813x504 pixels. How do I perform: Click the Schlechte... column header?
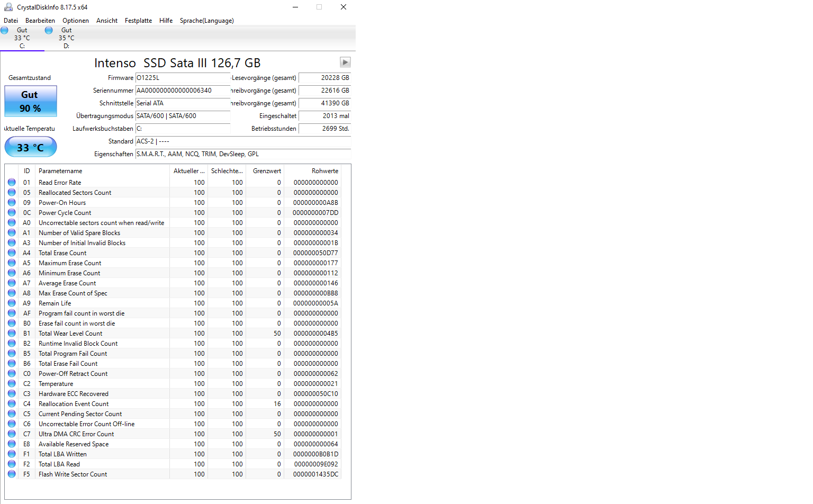click(x=227, y=171)
